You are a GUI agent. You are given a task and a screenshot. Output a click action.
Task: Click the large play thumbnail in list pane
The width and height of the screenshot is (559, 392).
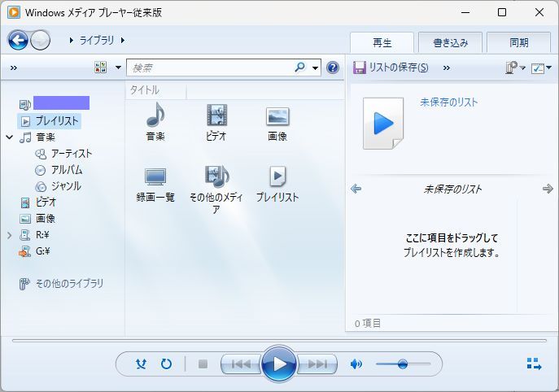(383, 124)
